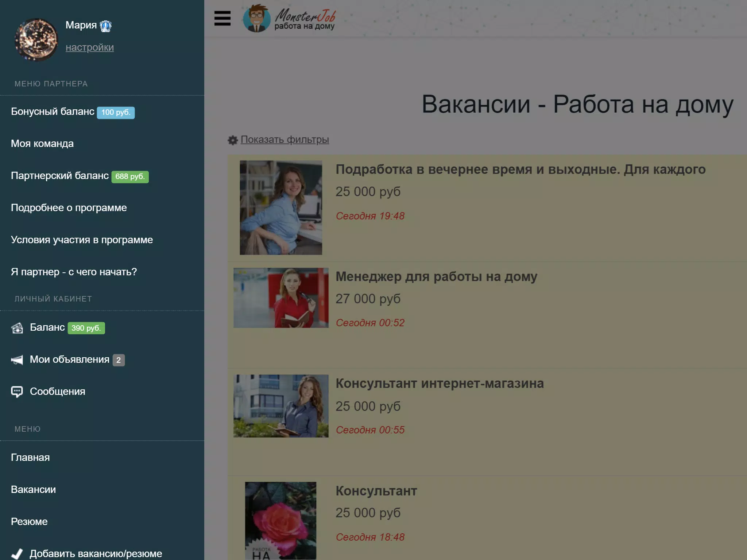
Task: Click the 688 руб. partner balance badge
Action: click(x=130, y=176)
